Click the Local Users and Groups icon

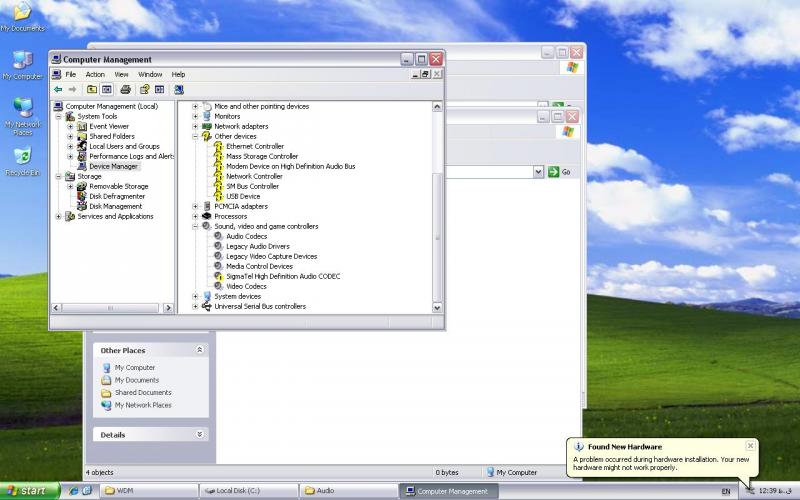click(82, 146)
